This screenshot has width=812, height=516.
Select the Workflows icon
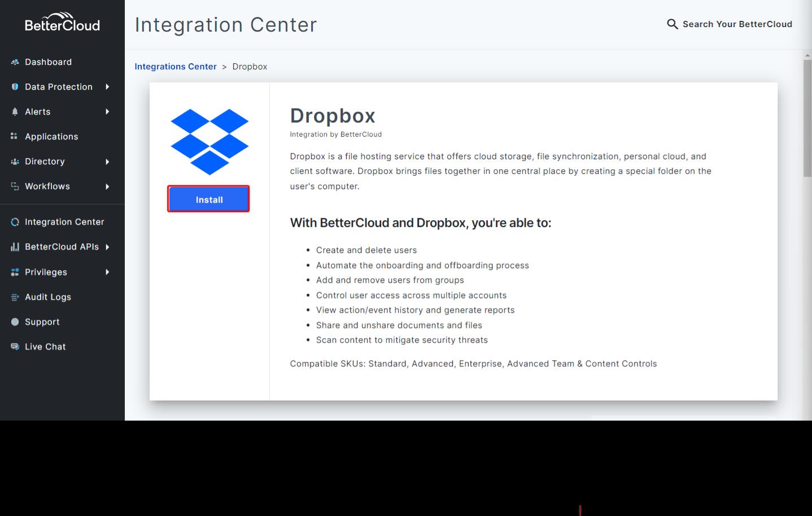[x=14, y=186]
